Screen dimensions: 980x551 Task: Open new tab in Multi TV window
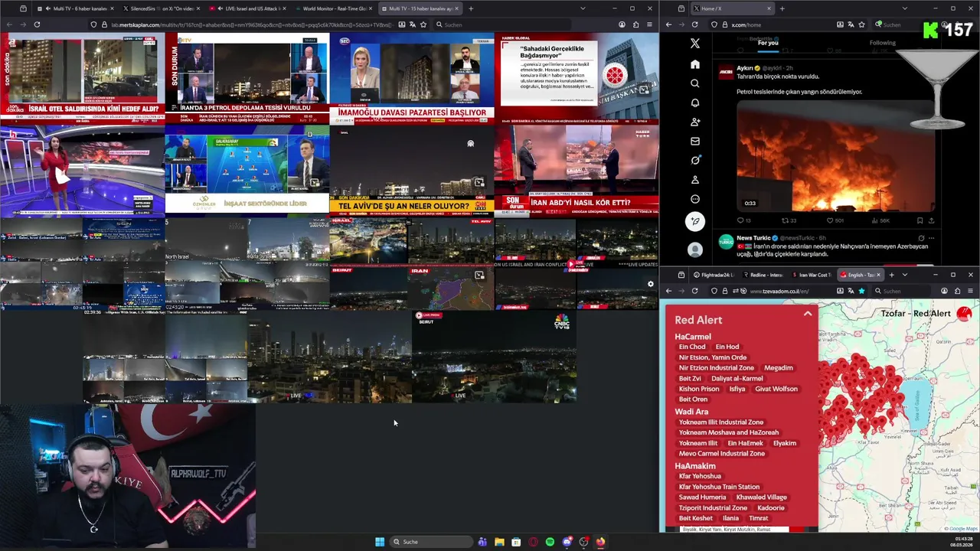pos(471,8)
